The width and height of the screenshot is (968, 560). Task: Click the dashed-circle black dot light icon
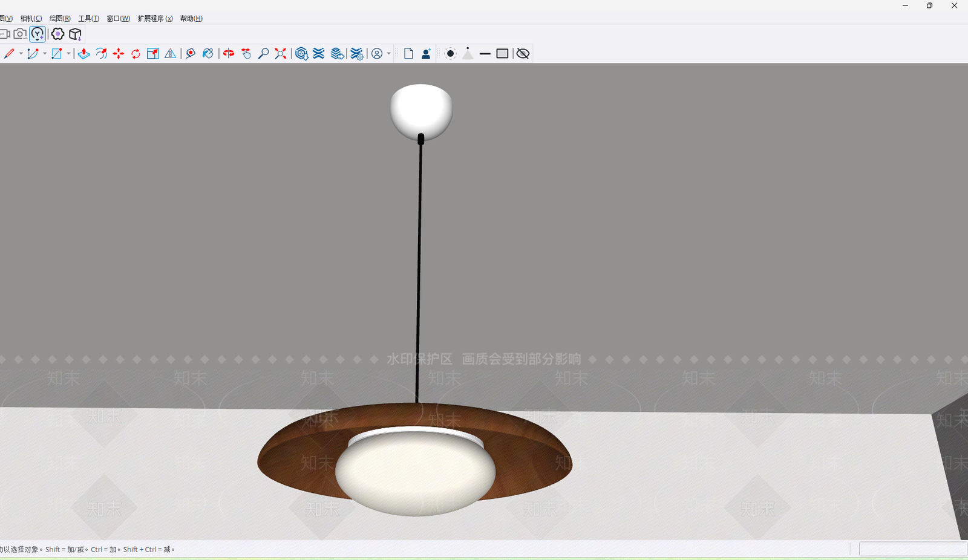click(450, 54)
